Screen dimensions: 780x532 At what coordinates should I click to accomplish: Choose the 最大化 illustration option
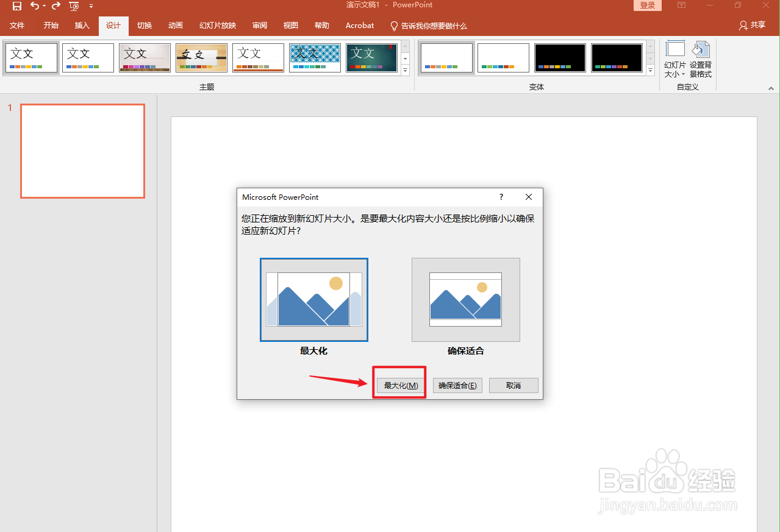point(314,300)
